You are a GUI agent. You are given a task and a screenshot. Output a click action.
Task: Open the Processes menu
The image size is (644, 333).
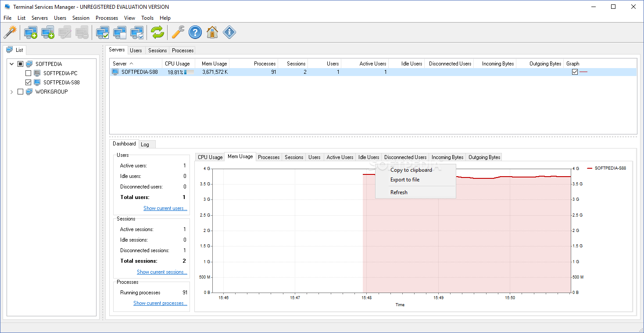pos(107,18)
